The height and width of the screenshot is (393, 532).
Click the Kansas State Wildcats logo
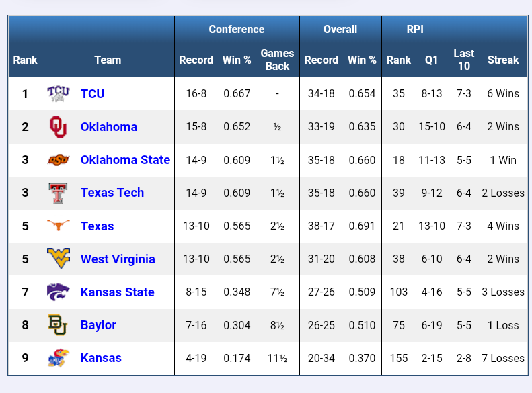(59, 292)
